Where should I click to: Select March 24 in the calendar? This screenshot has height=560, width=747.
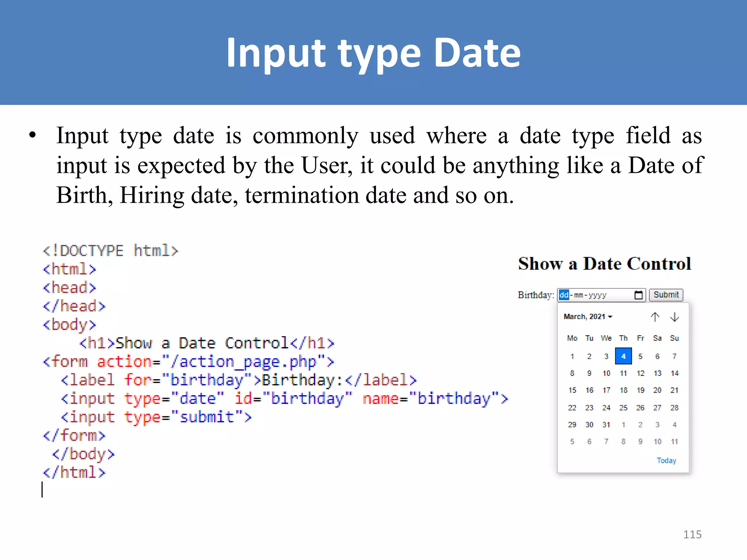pos(606,408)
